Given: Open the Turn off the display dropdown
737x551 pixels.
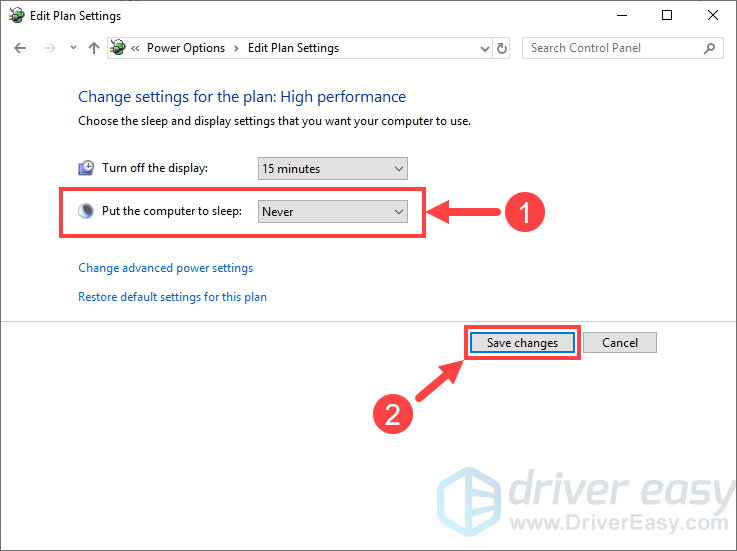Looking at the screenshot, I should tap(332, 169).
